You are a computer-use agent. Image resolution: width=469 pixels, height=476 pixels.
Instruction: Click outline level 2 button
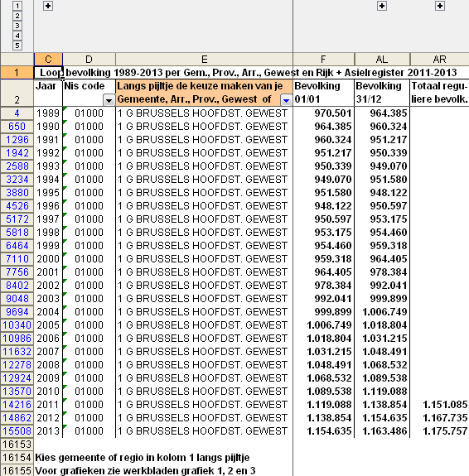tap(17, 16)
